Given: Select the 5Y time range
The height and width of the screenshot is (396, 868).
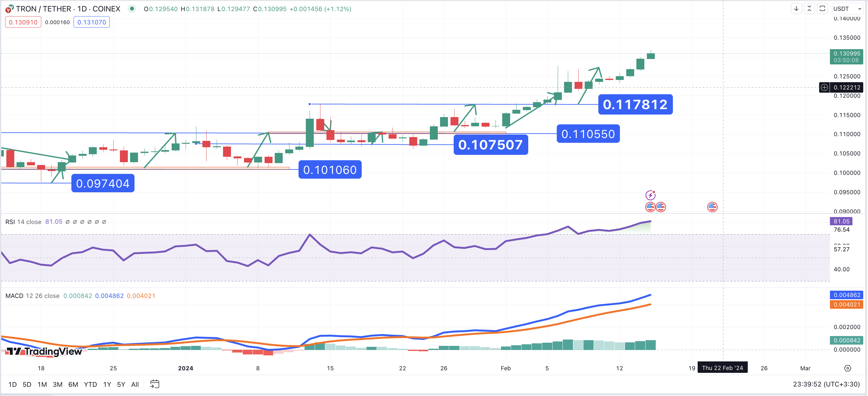Looking at the screenshot, I should pos(121,384).
